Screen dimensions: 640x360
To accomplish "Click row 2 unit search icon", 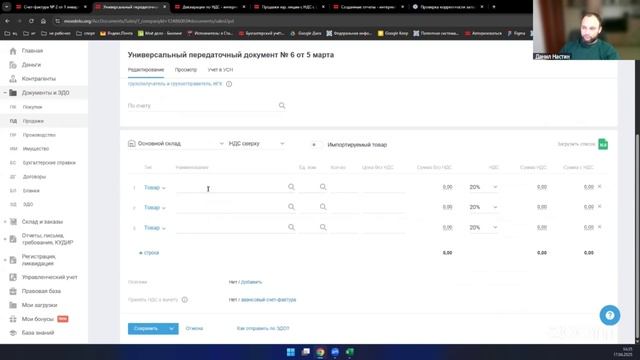I will [x=323, y=207].
